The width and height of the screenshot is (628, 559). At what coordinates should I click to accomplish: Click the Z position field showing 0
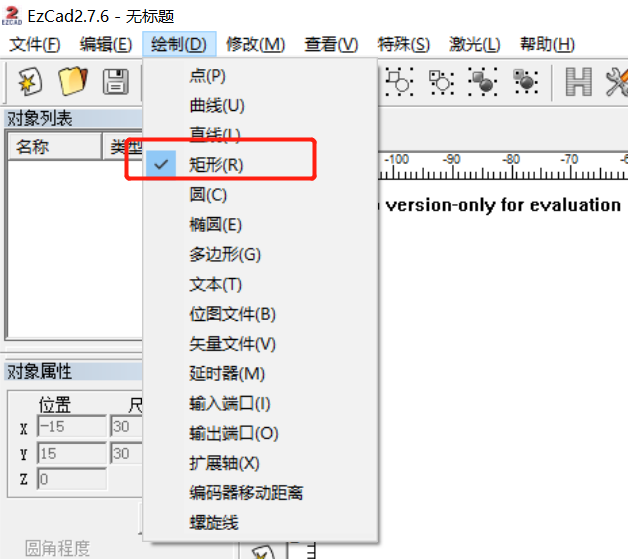(72, 479)
